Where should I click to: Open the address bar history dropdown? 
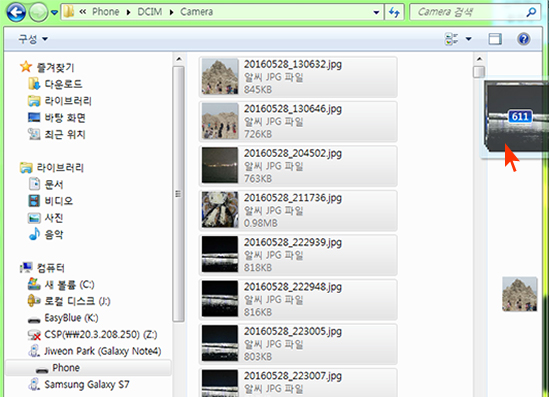coord(376,13)
